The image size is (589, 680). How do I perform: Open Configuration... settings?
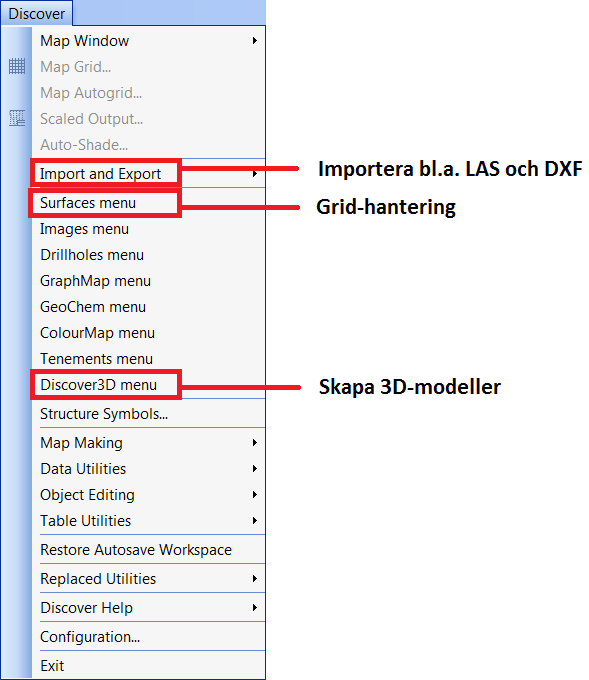148,637
